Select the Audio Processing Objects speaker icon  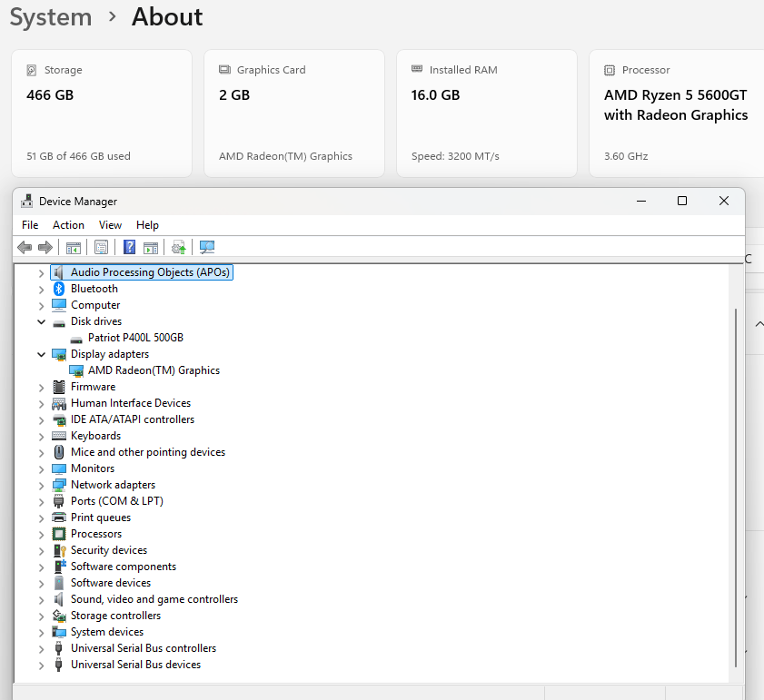tap(59, 272)
